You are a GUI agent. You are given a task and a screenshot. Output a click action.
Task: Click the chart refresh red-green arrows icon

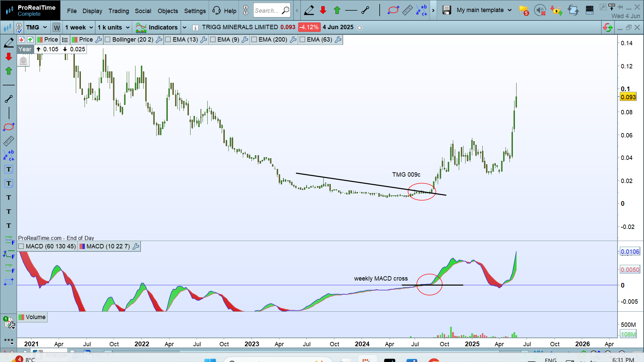pyautogui.click(x=607, y=27)
